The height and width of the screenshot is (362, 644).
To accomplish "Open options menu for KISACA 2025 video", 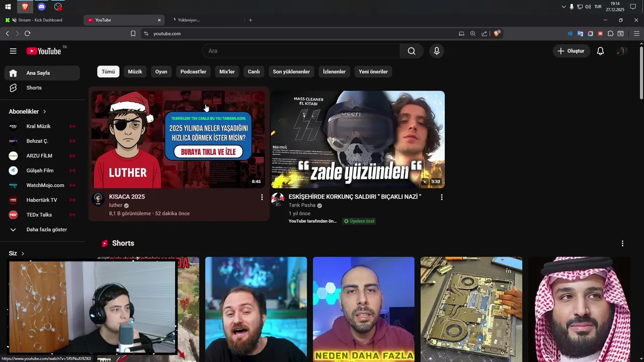I will pos(262,197).
